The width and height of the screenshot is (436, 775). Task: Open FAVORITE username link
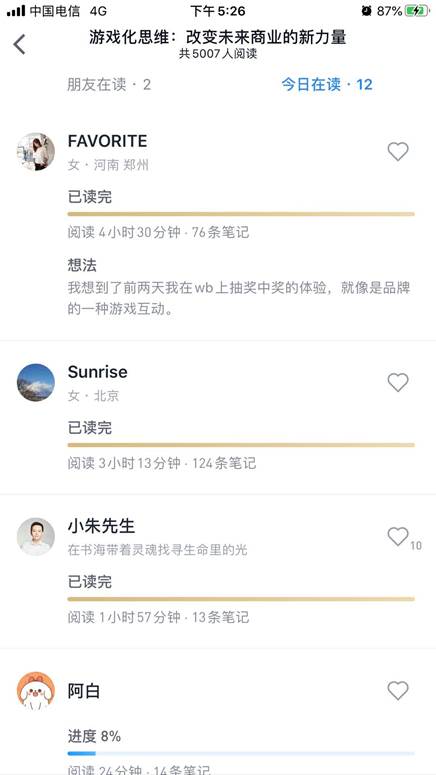pos(107,141)
